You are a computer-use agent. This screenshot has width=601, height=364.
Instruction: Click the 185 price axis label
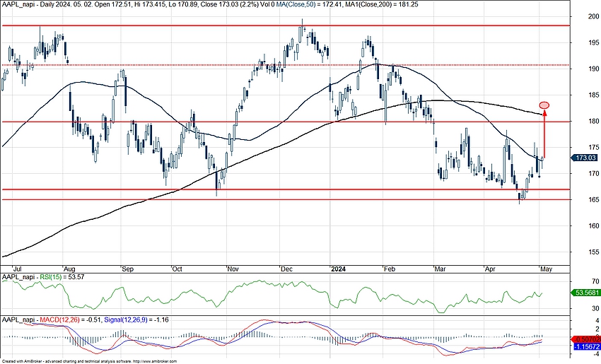pyautogui.click(x=594, y=95)
